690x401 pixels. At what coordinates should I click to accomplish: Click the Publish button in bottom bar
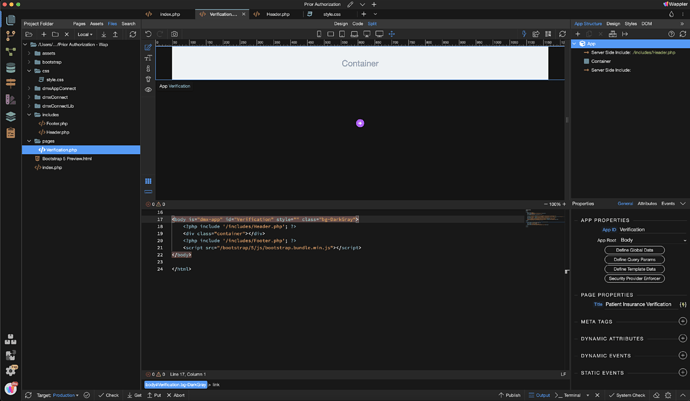(x=509, y=395)
